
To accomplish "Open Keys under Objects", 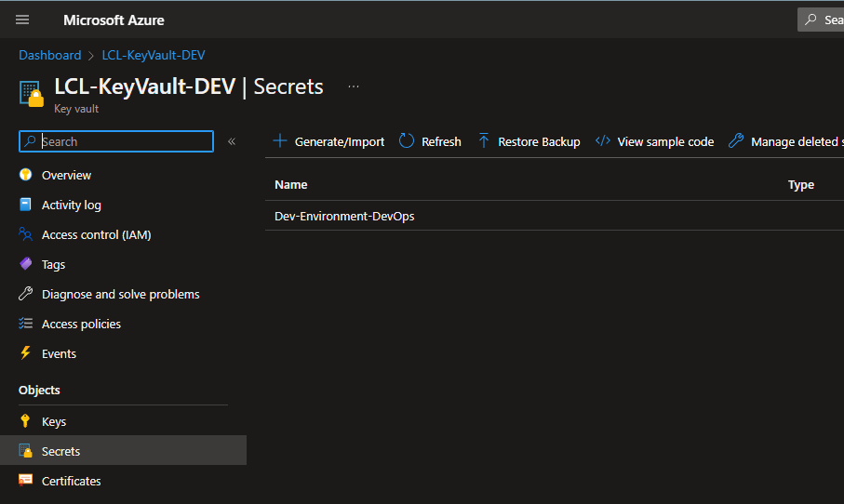I will pos(54,421).
